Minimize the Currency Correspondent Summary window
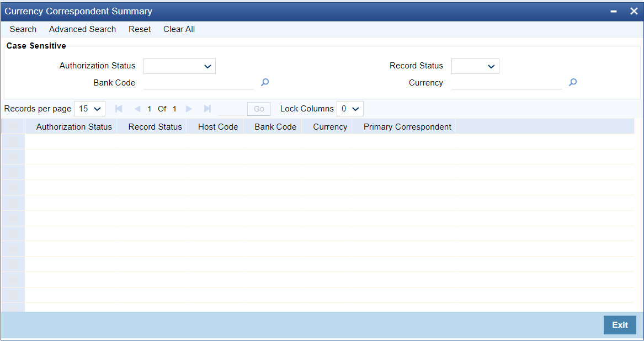Viewport: 644px width, 341px height. pyautogui.click(x=614, y=12)
